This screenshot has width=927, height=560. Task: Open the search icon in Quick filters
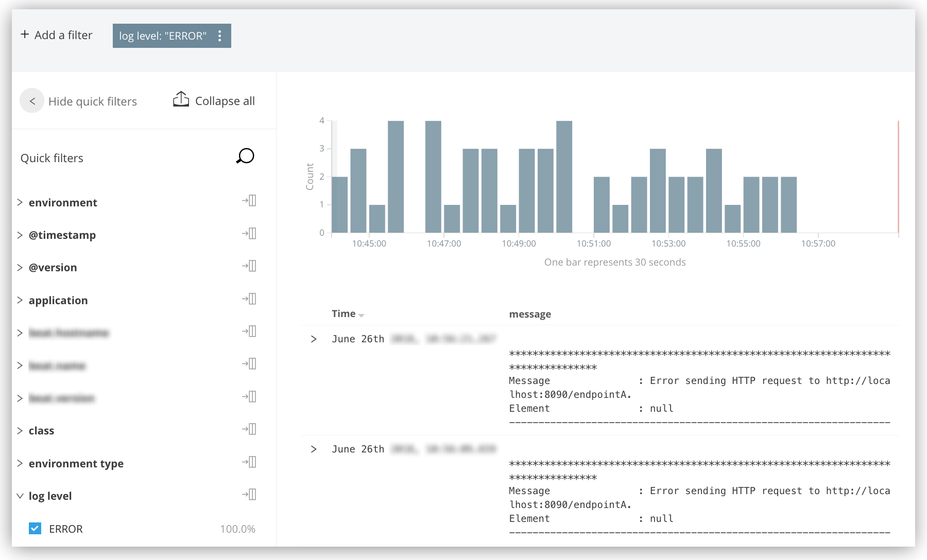244,156
